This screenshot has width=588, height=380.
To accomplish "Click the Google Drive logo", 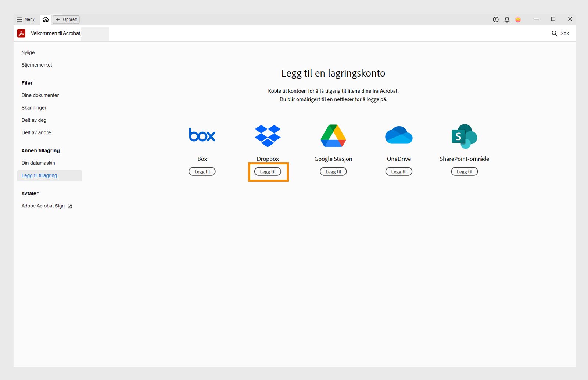I will pos(333,136).
